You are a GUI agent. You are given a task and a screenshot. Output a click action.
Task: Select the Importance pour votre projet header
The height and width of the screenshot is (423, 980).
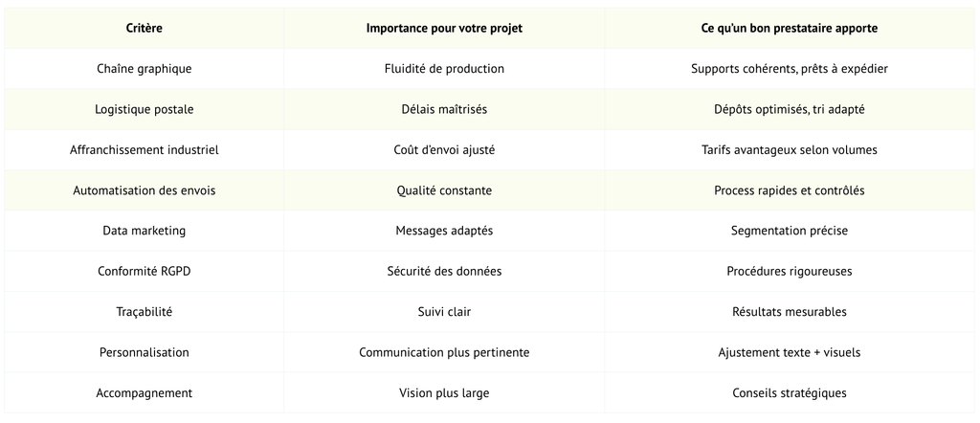(x=444, y=28)
